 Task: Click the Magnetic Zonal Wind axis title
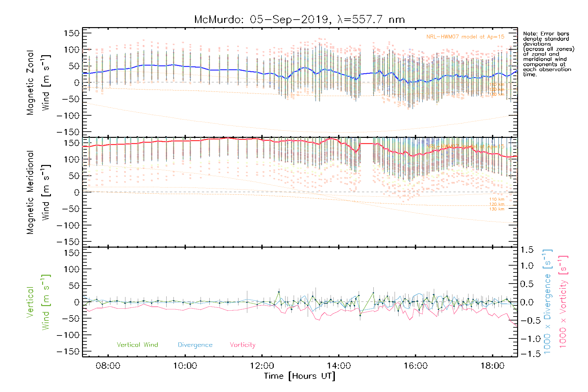click(x=38, y=82)
